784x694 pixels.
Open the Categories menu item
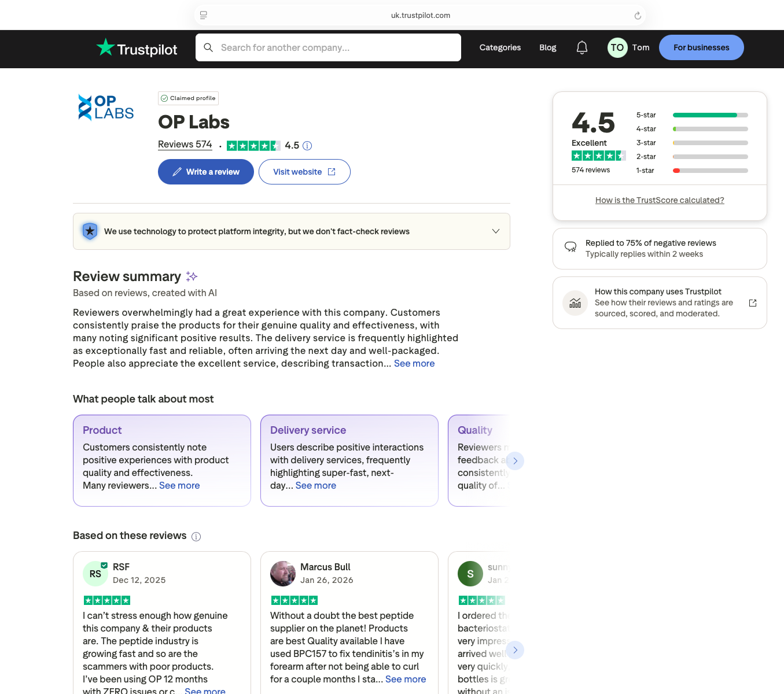[x=500, y=47]
